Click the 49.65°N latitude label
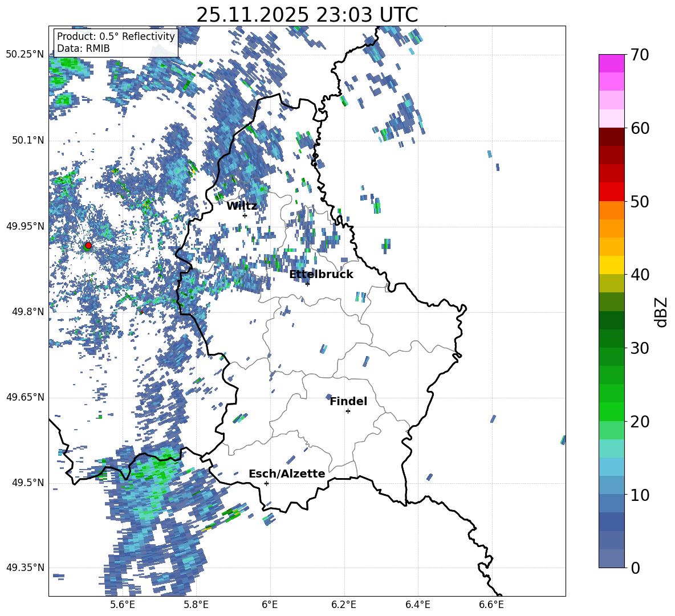This screenshot has height=616, width=675. coord(25,397)
